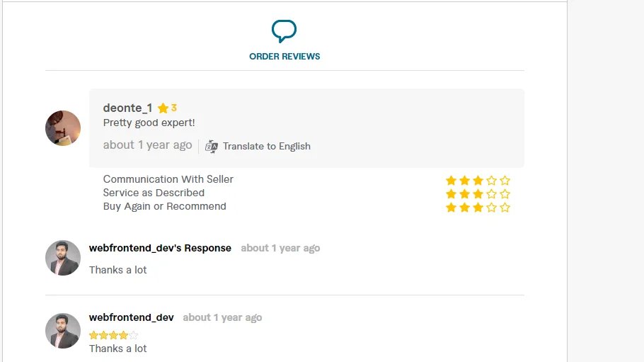Open the deonte_1 username link
Image resolution: width=644 pixels, height=362 pixels.
coord(127,108)
